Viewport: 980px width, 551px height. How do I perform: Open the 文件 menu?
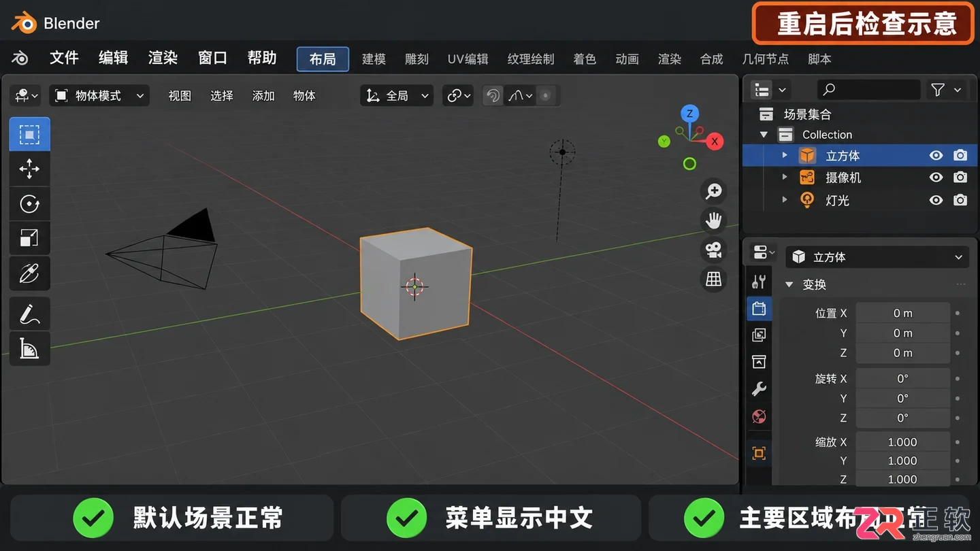tap(64, 59)
